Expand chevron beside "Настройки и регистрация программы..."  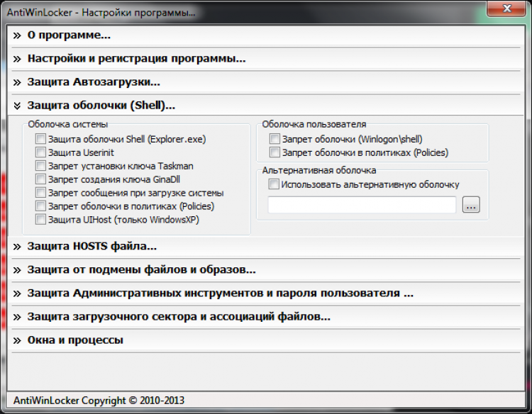pyautogui.click(x=17, y=59)
